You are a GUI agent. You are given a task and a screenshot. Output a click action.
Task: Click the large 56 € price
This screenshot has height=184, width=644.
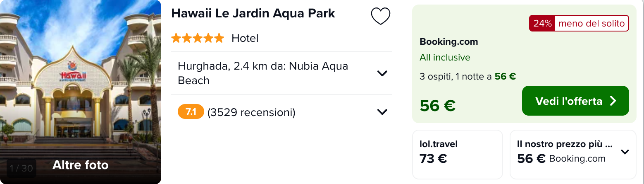click(437, 106)
